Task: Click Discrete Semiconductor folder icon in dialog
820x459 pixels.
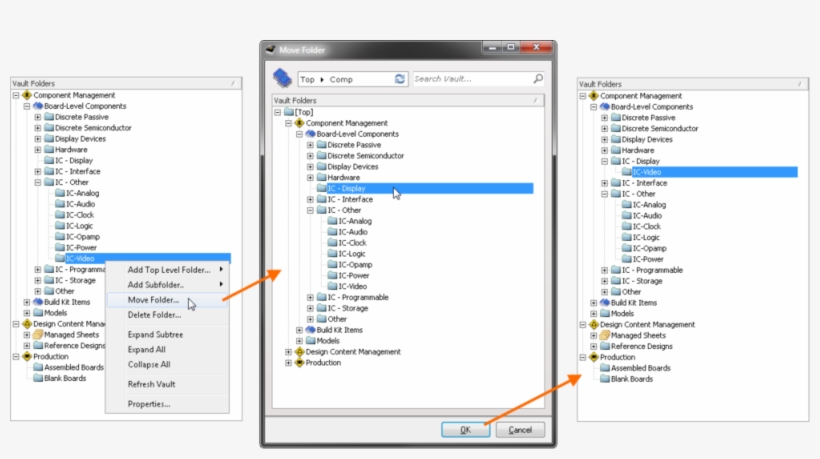Action: coord(321,156)
